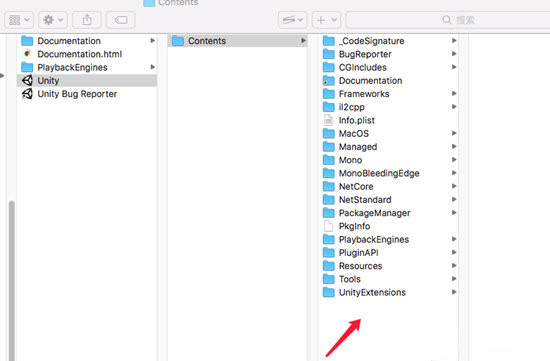Open the view options grid icon

[19, 20]
